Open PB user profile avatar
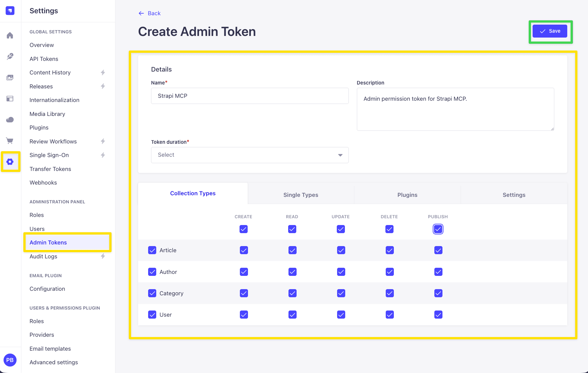This screenshot has width=588, height=373. pos(10,360)
